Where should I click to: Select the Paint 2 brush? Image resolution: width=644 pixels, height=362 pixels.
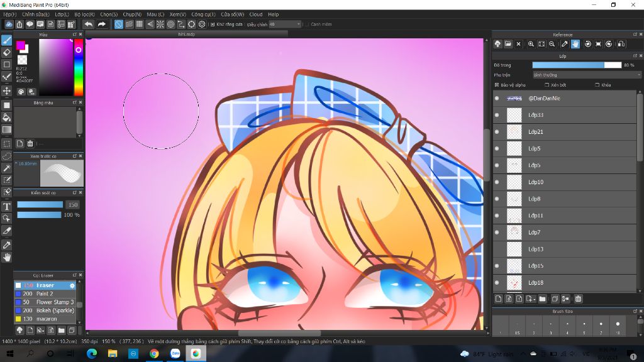pos(45,294)
